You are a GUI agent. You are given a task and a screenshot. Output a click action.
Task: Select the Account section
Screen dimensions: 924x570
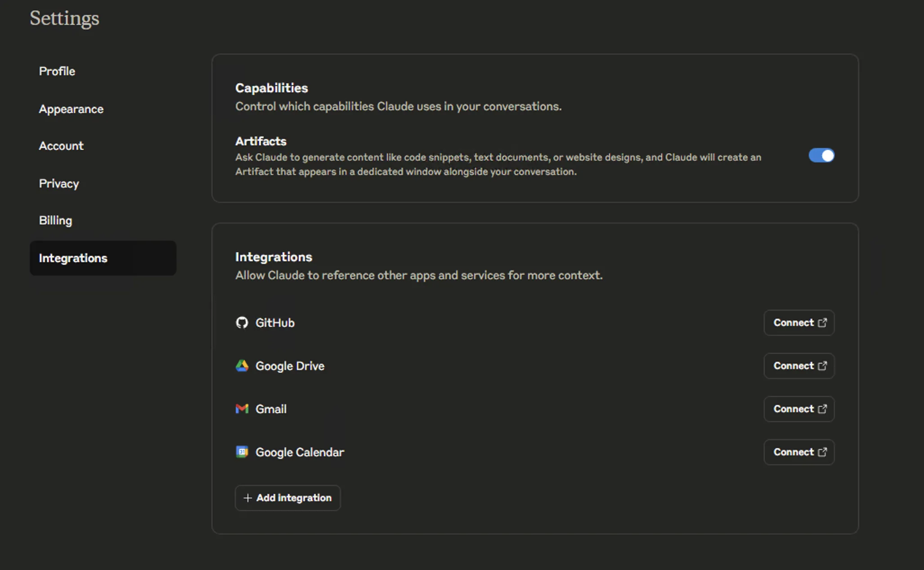coord(103,146)
